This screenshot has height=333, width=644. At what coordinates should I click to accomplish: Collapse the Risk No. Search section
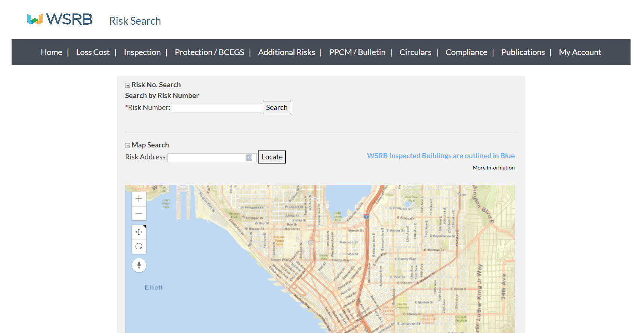127,85
